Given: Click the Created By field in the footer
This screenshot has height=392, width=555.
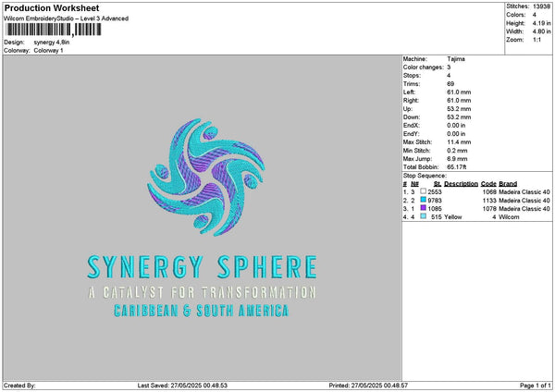Looking at the screenshot, I should (20, 386).
